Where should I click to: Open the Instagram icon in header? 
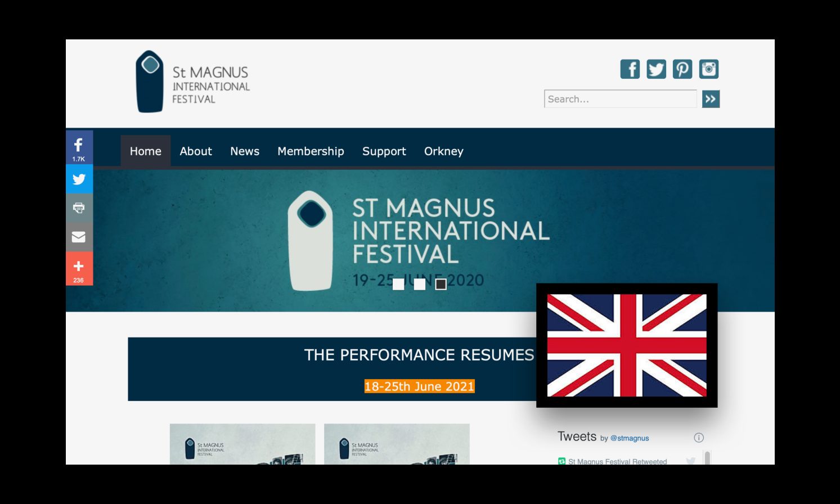coord(709,69)
